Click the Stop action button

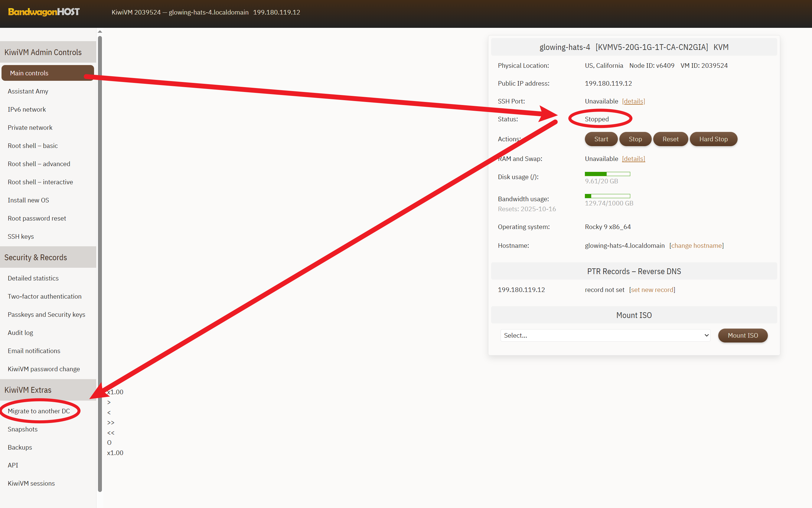click(x=635, y=139)
